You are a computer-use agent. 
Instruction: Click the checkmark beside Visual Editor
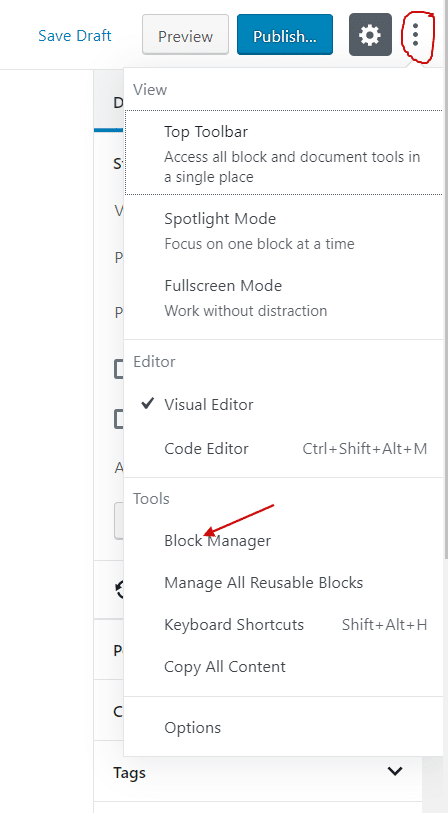point(148,403)
